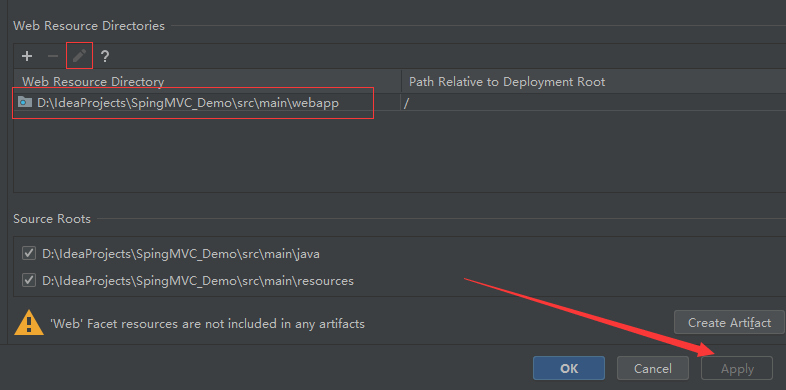Click folder icon of webapp directory row
The width and height of the screenshot is (786, 390).
(x=25, y=103)
